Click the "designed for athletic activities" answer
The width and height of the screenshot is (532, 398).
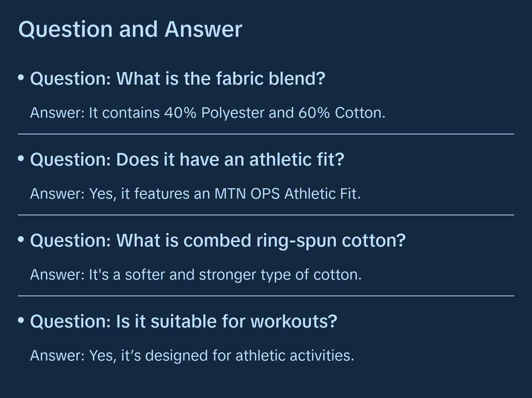(x=192, y=356)
